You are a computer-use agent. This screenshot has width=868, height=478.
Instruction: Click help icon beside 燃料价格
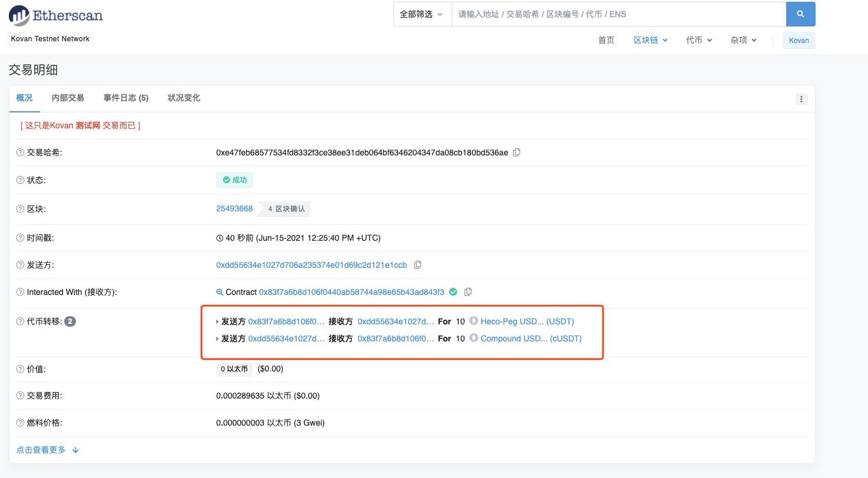click(x=21, y=423)
